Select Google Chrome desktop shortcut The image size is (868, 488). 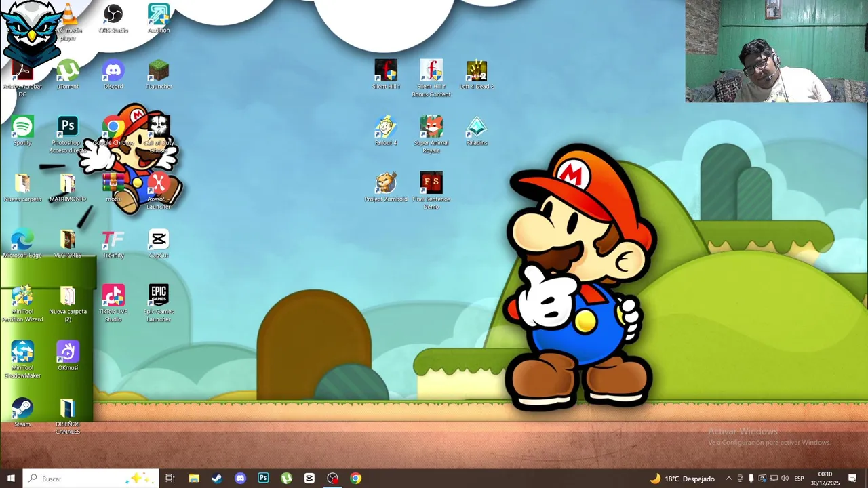113,131
